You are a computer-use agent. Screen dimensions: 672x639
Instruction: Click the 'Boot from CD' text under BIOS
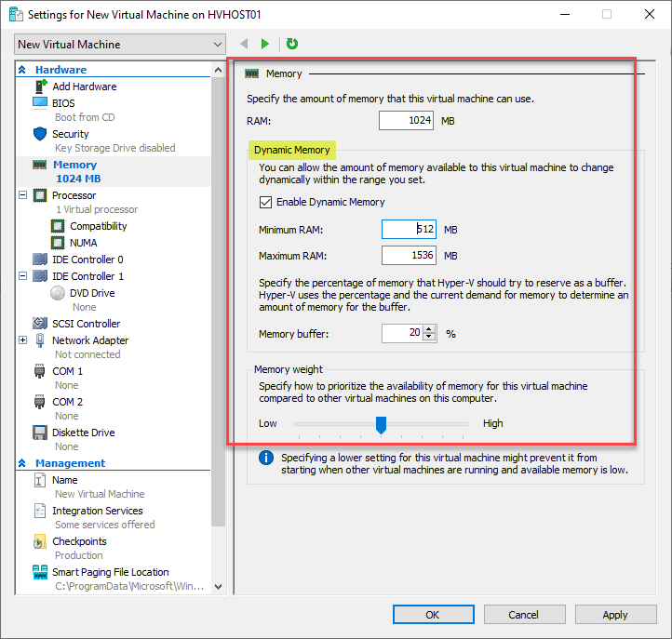tap(85, 117)
